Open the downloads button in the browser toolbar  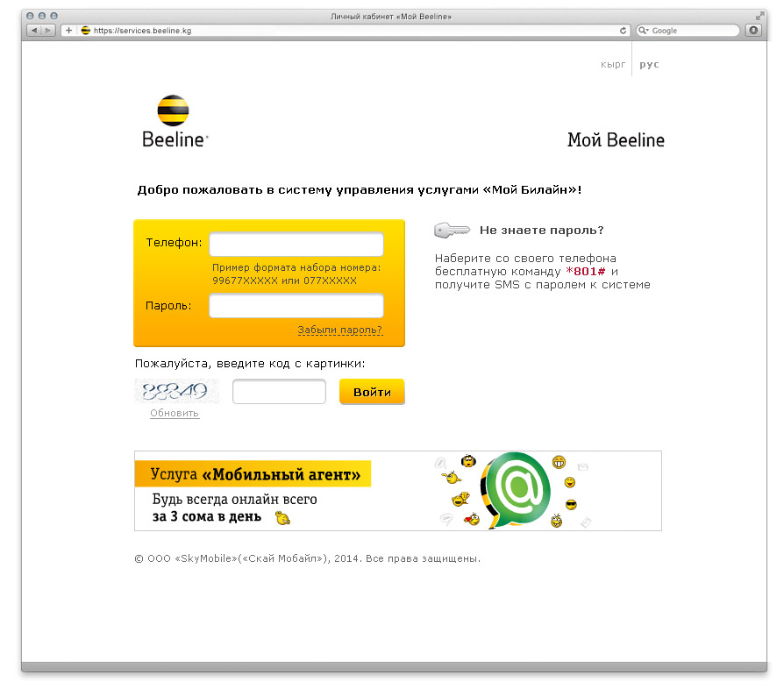tap(753, 31)
